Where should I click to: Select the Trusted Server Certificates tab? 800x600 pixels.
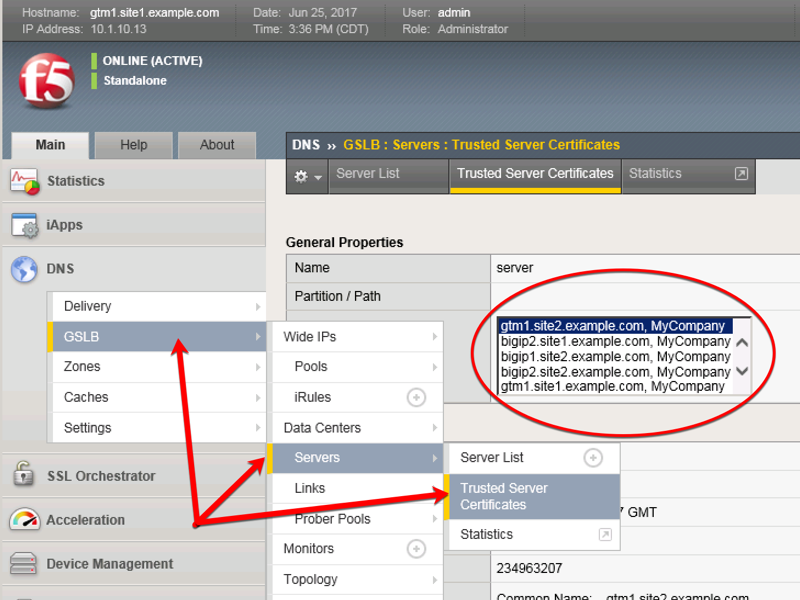coord(535,176)
